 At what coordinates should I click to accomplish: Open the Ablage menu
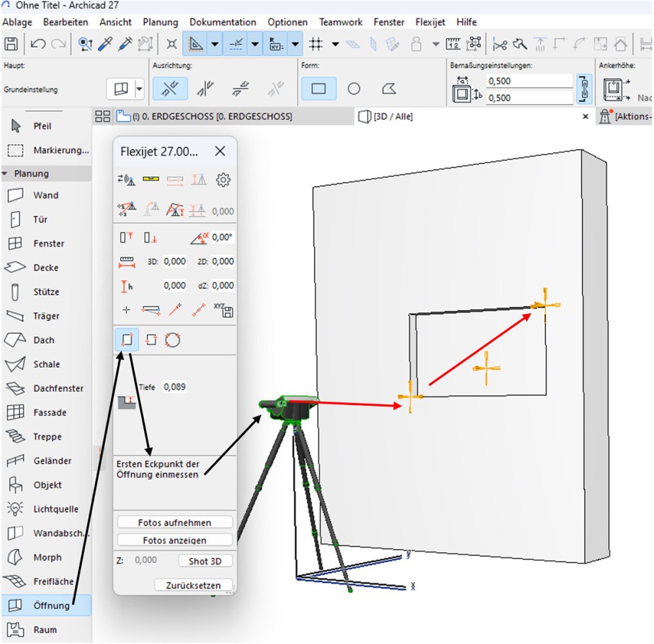pos(17,22)
